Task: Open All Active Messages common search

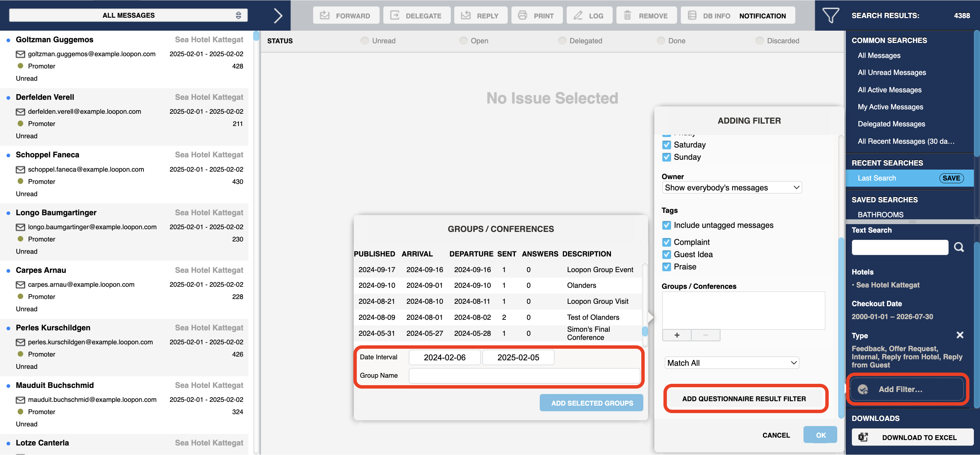Action: 889,90
